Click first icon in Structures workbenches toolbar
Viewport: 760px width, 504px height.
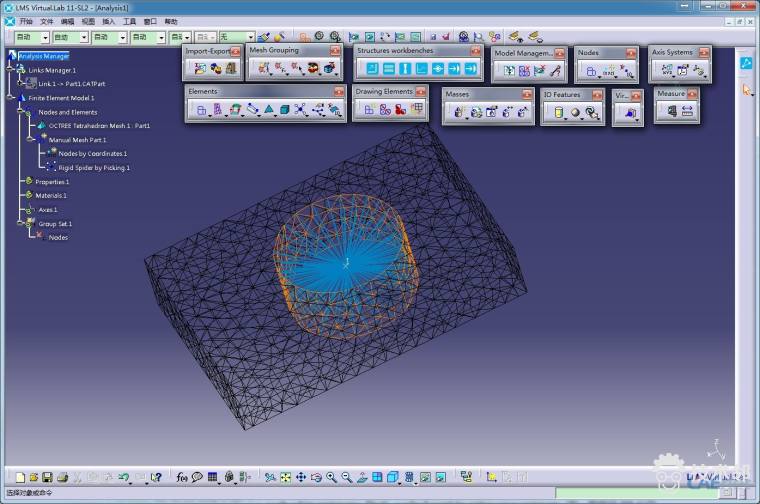coord(371,69)
